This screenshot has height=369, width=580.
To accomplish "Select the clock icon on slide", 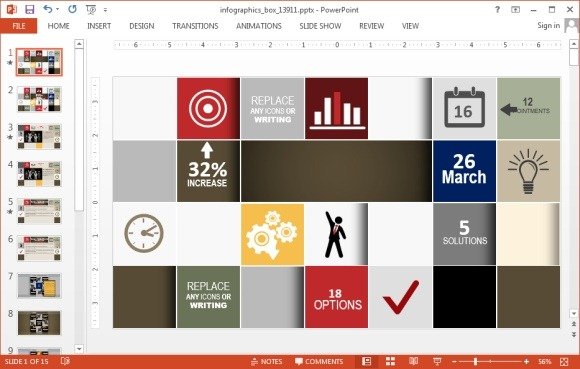I will click(x=144, y=233).
